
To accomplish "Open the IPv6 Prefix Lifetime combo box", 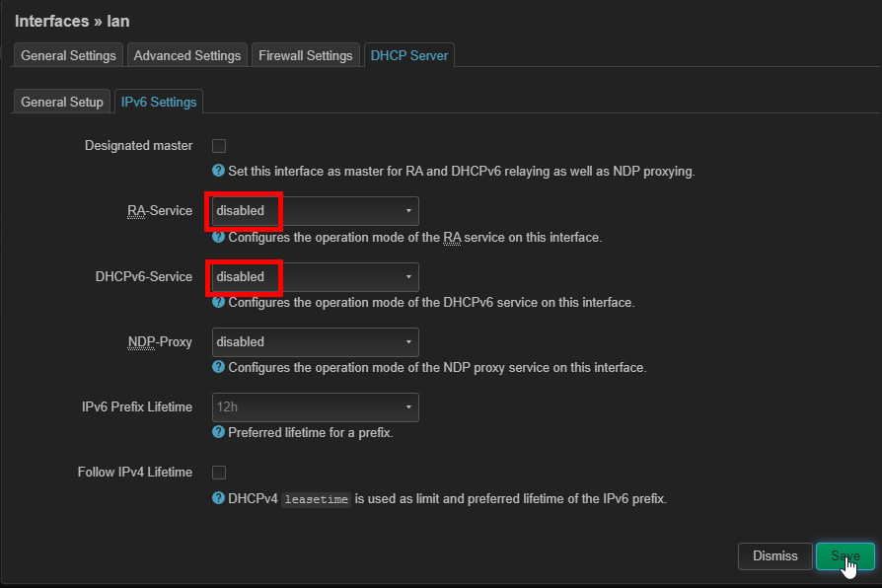I will point(315,407).
